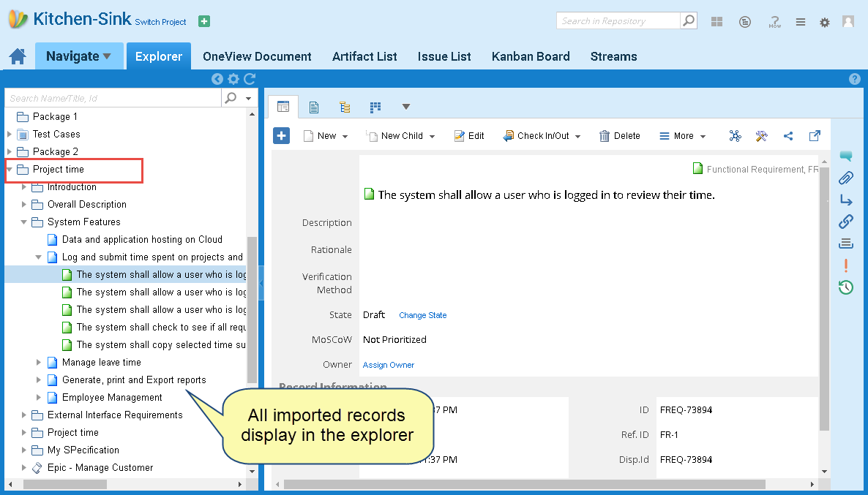Screen dimensions: 868x495
Task: Click into Search in Repository field
Action: click(x=618, y=20)
